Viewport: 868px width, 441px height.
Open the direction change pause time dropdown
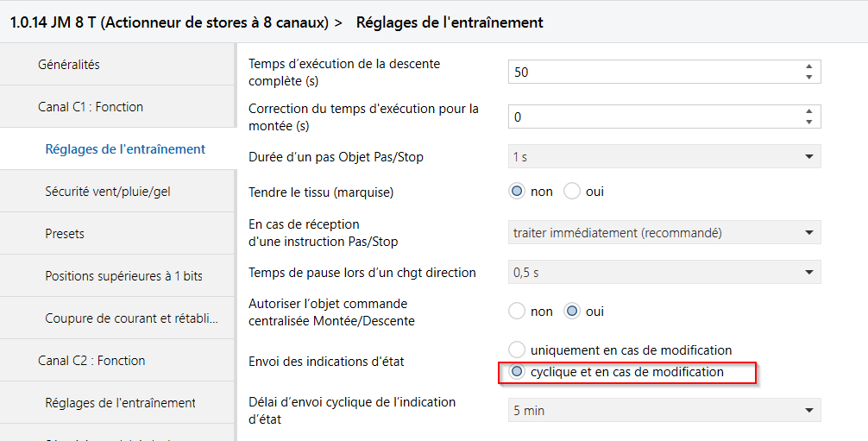[x=664, y=273]
